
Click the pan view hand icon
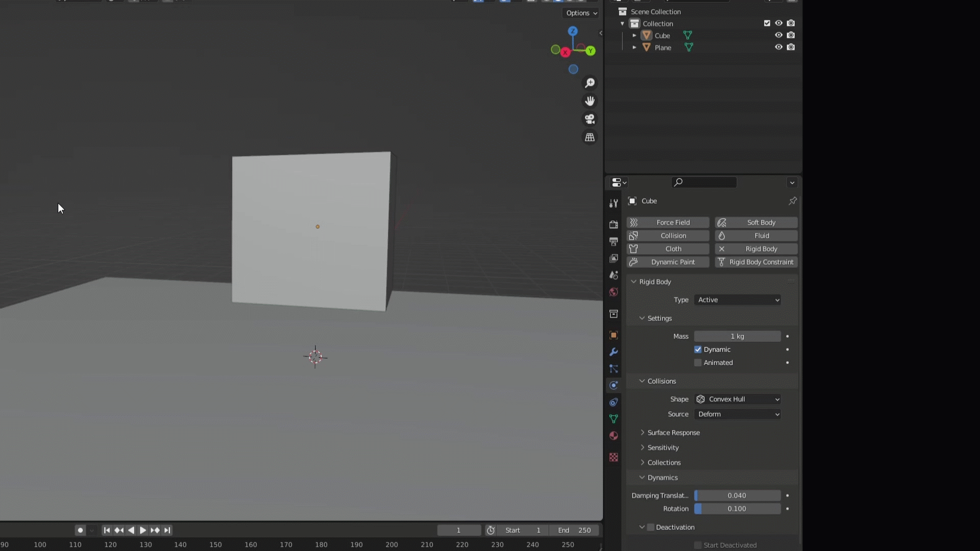coord(590,101)
